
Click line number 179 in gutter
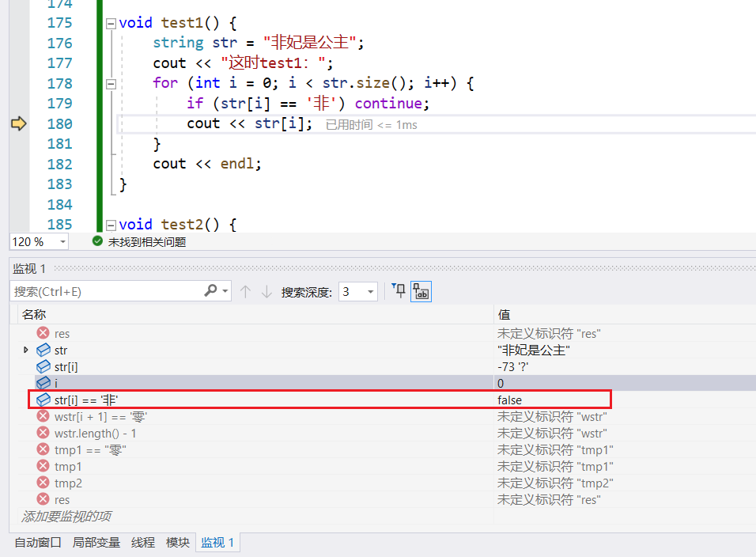click(60, 103)
